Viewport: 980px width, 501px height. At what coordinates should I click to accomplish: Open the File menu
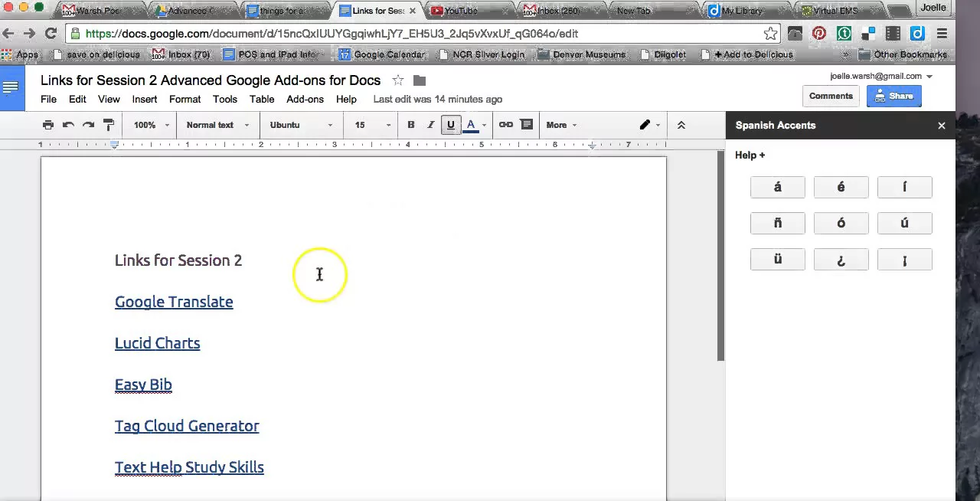click(x=48, y=99)
